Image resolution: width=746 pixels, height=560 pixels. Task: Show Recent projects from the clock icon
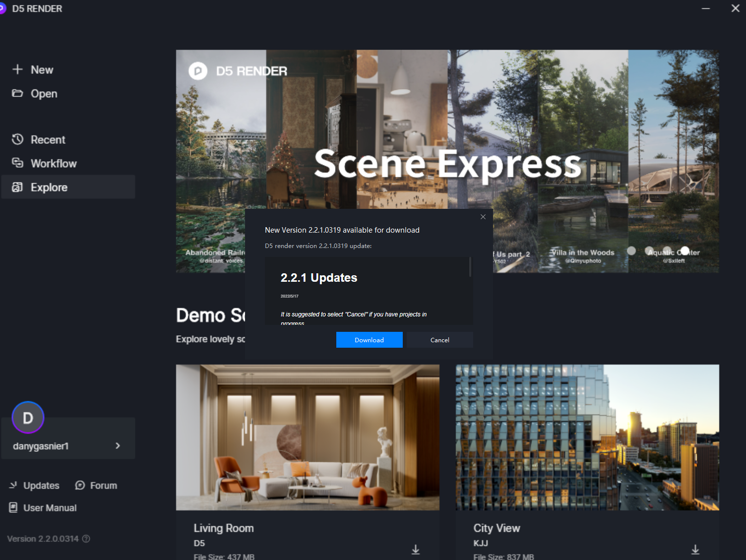[x=17, y=139]
